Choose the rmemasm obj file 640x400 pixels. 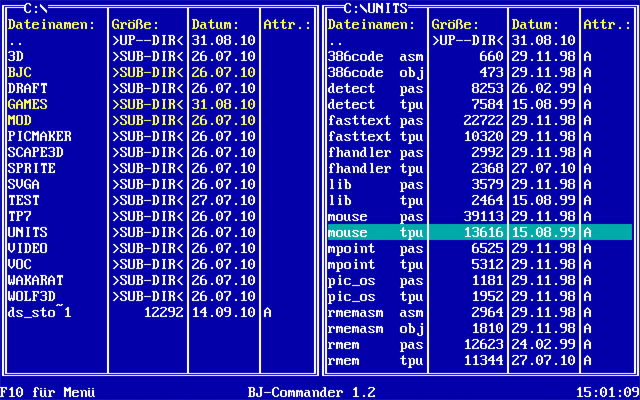pyautogui.click(x=376, y=328)
